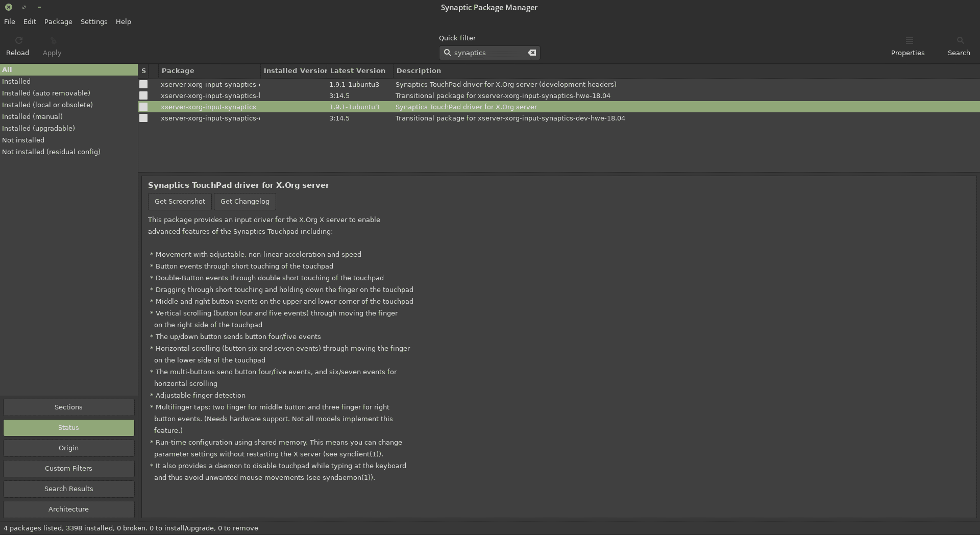Sort by the Installed Version column header

[x=294, y=70]
